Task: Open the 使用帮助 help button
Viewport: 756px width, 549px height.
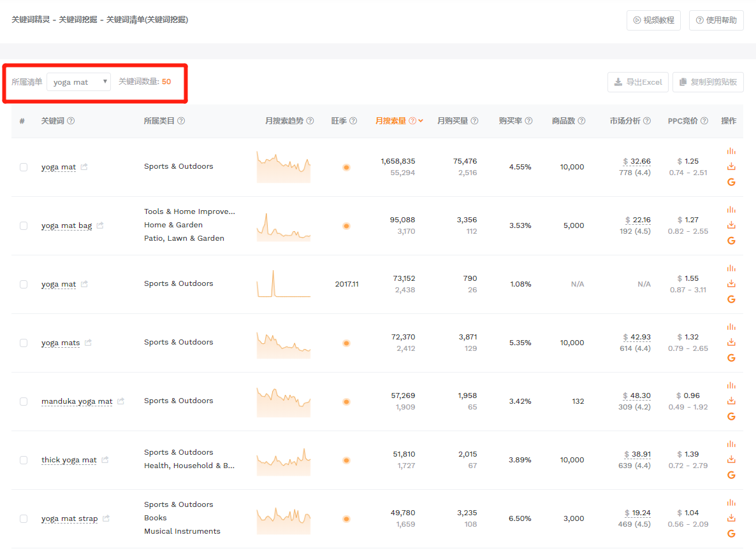Action: click(716, 20)
